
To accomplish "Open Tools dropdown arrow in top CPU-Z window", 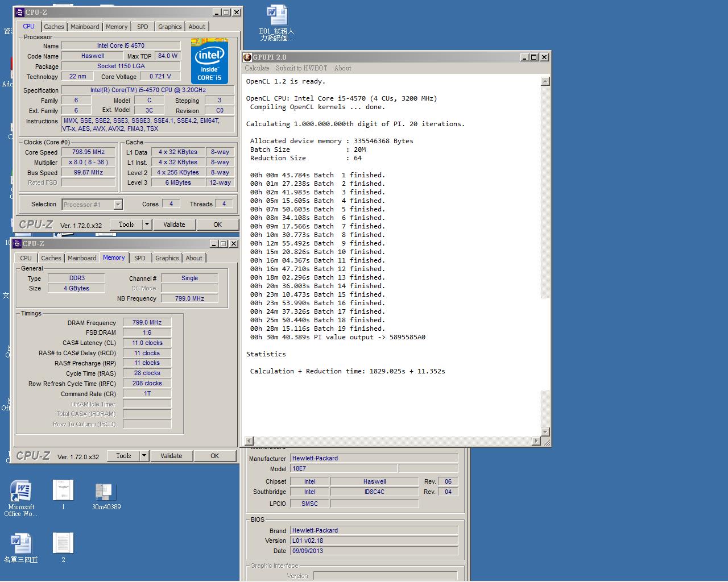I will pyautogui.click(x=147, y=225).
